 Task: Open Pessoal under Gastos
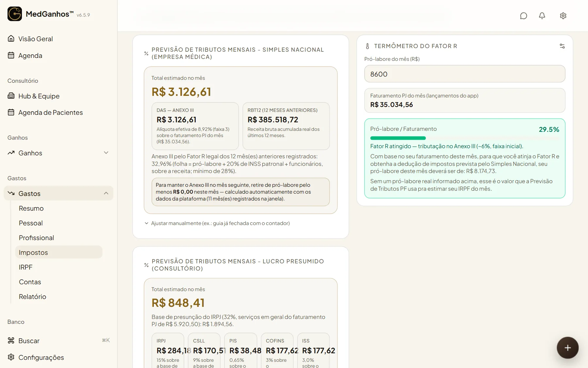click(31, 223)
